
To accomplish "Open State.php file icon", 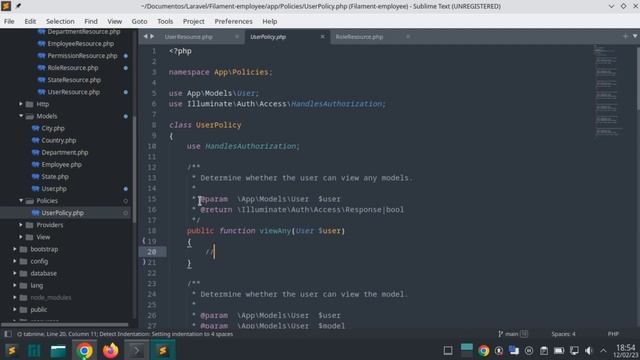I will (x=36, y=176).
